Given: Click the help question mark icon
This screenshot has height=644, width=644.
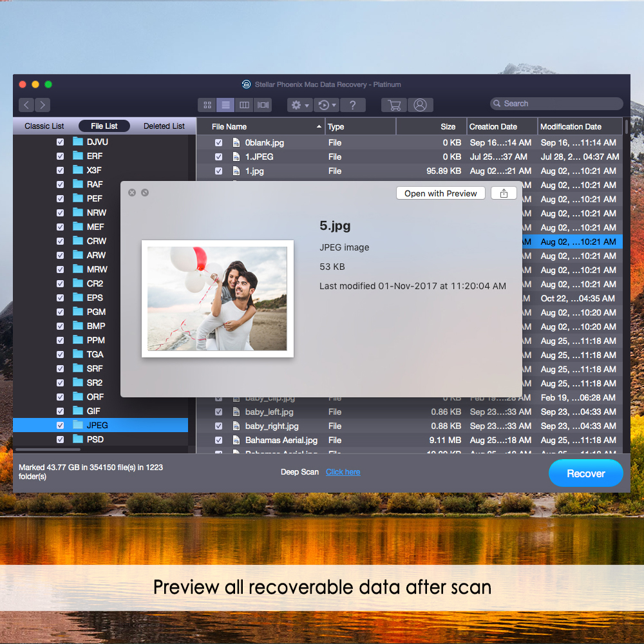Looking at the screenshot, I should [x=352, y=105].
